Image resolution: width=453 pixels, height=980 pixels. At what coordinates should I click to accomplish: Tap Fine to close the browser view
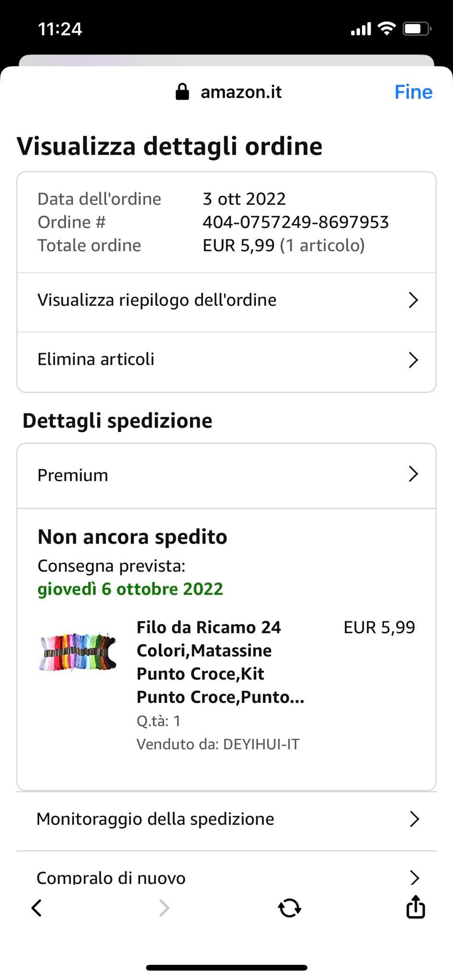(413, 92)
